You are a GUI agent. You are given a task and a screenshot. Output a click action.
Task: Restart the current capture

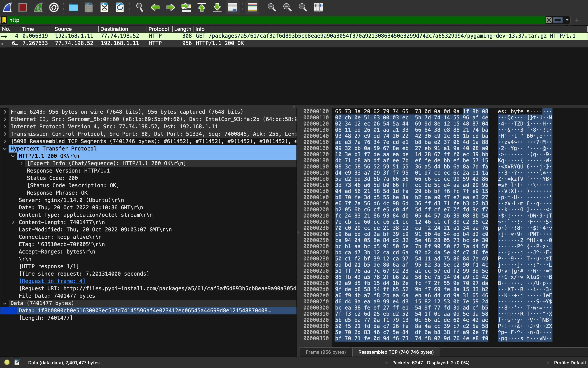pos(38,7)
